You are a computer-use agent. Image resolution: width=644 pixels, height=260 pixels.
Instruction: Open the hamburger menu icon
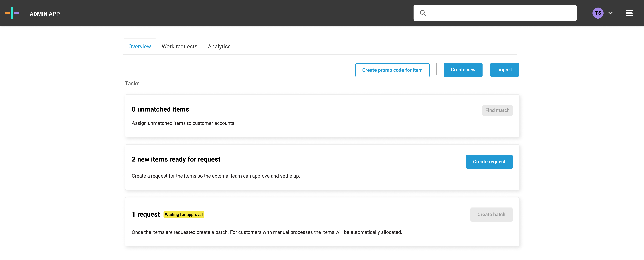(629, 13)
